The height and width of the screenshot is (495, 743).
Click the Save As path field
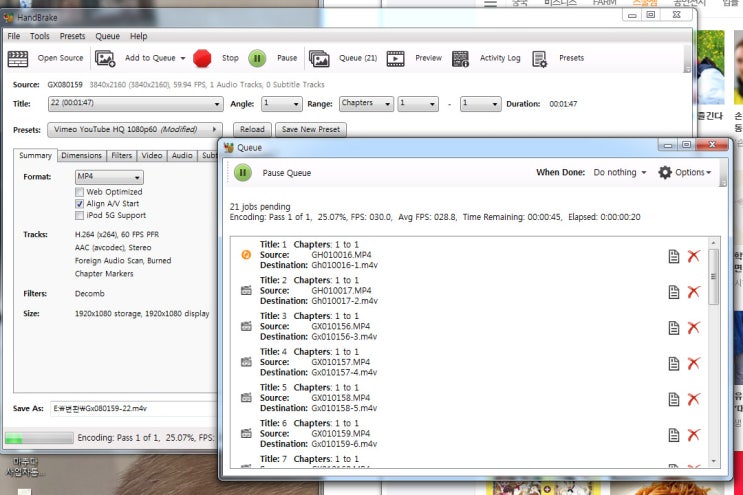pyautogui.click(x=133, y=409)
